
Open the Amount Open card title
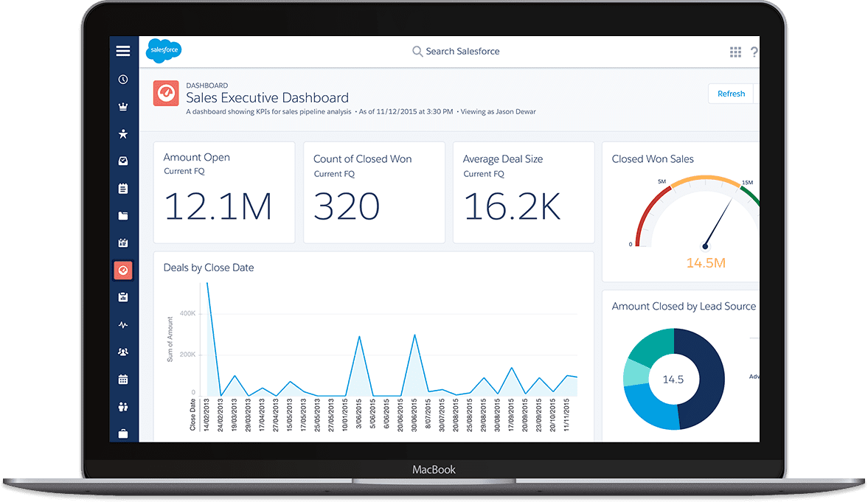pos(196,157)
